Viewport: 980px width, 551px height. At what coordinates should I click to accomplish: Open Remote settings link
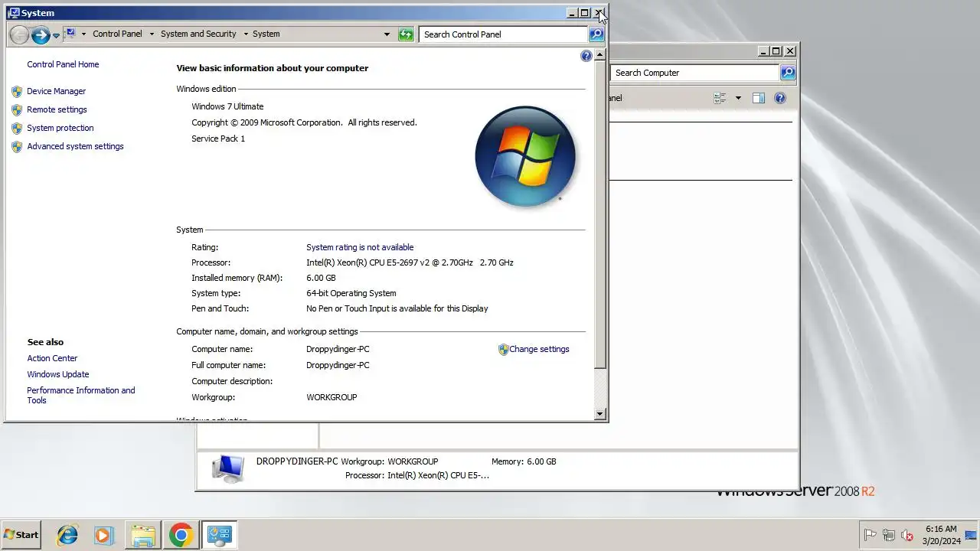click(57, 109)
